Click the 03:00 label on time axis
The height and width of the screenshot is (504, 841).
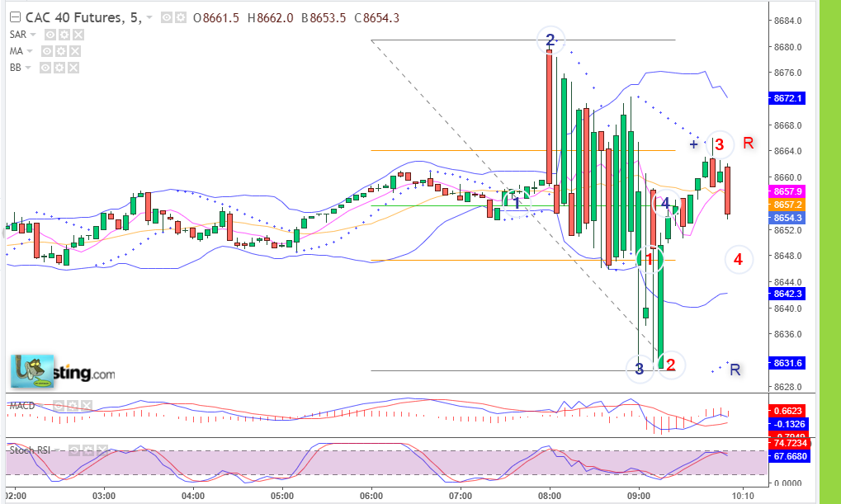pos(103,496)
